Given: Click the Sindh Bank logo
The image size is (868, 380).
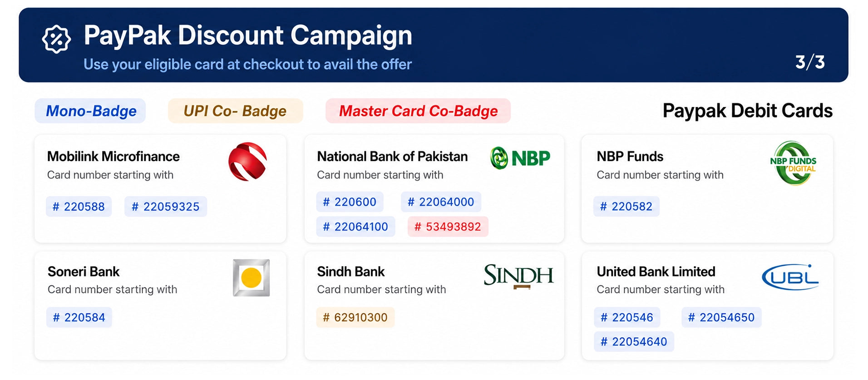Looking at the screenshot, I should click(519, 276).
